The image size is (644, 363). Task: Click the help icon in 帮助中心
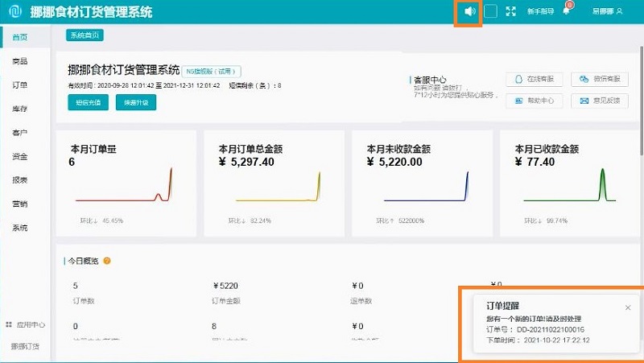[x=519, y=101]
